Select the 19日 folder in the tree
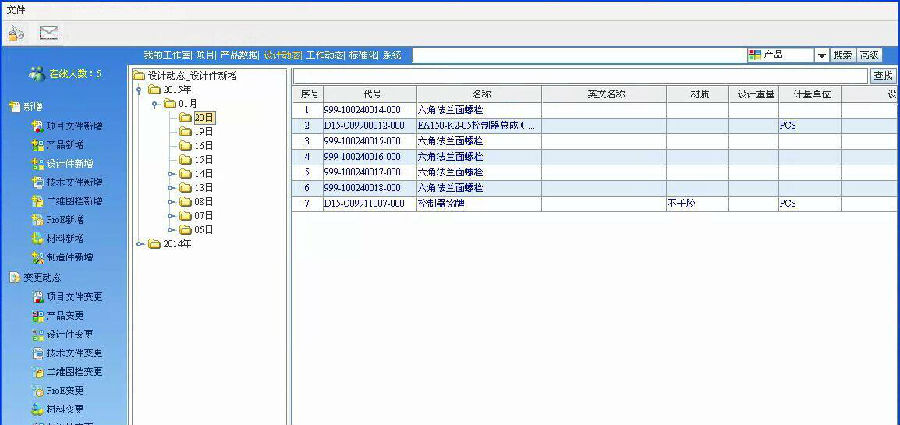The image size is (900, 425). click(196, 132)
